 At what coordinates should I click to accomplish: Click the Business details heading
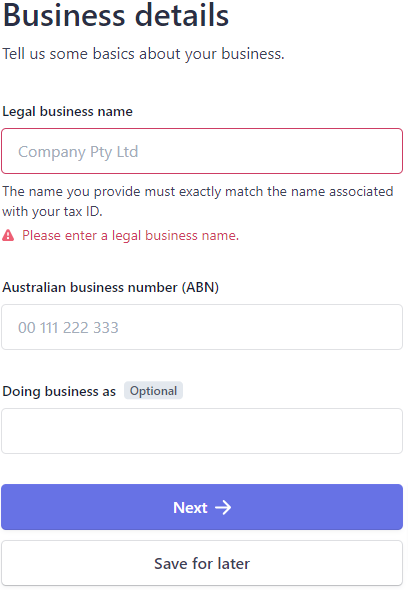116,15
